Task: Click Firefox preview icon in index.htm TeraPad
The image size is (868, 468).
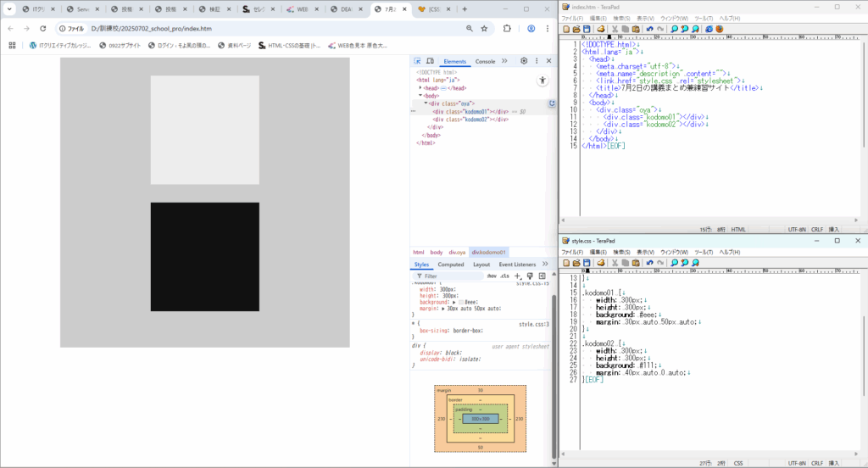Action: (720, 28)
